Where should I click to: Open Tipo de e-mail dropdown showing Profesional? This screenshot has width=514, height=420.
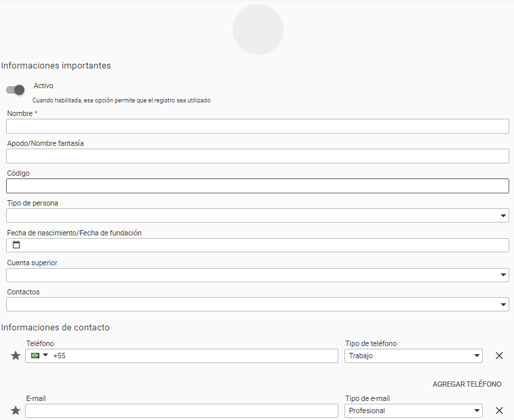point(414,411)
